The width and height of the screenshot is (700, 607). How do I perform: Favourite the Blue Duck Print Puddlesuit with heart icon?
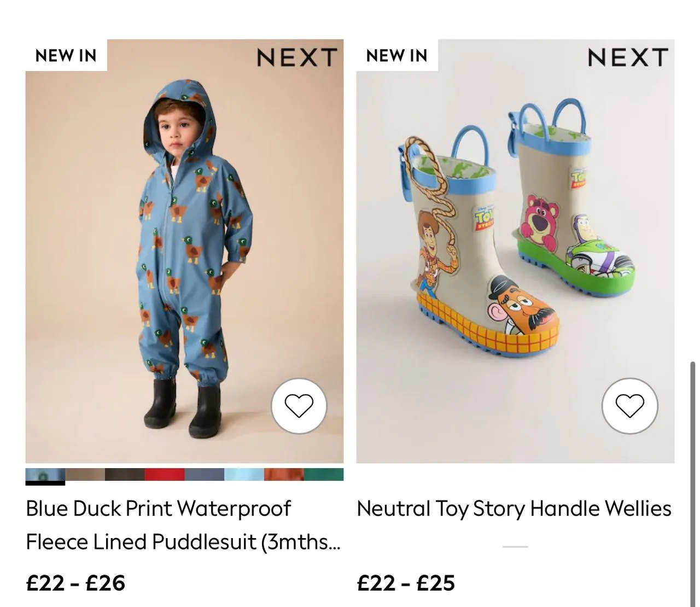[299, 406]
